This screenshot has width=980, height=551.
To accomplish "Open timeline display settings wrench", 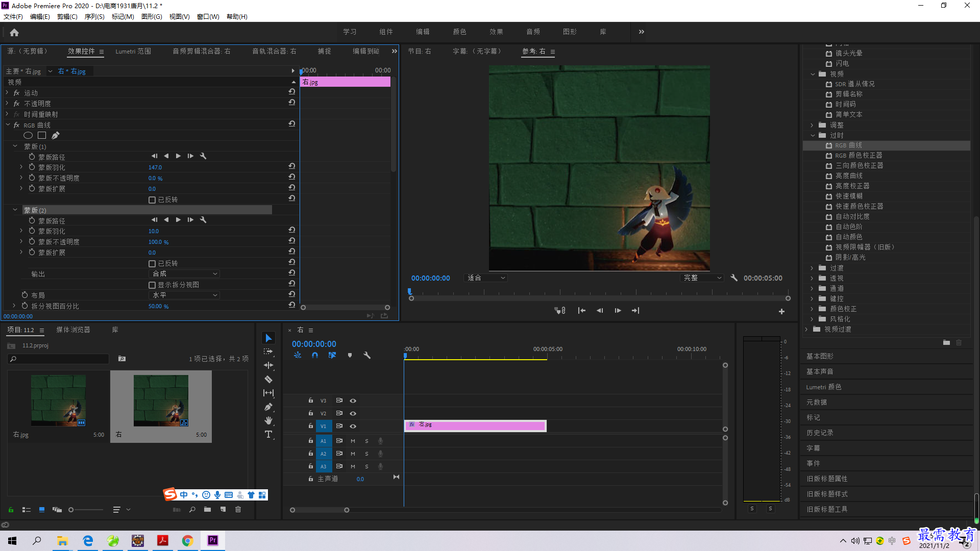I will [367, 355].
